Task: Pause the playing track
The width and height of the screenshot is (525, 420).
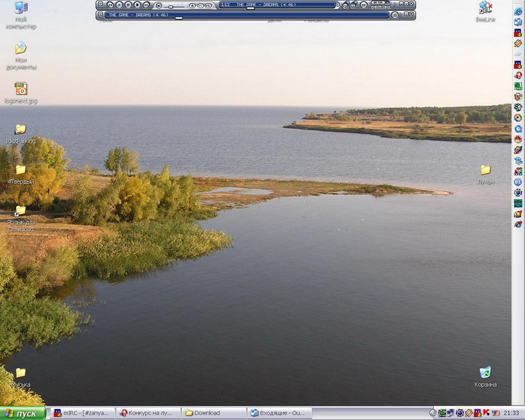Action: (128, 5)
